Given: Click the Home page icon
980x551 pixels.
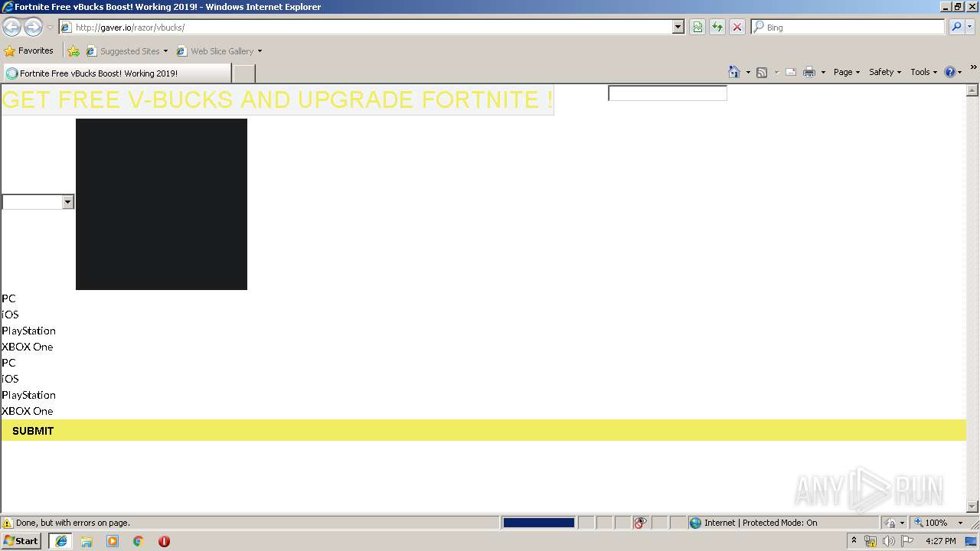Looking at the screenshot, I should [x=734, y=72].
